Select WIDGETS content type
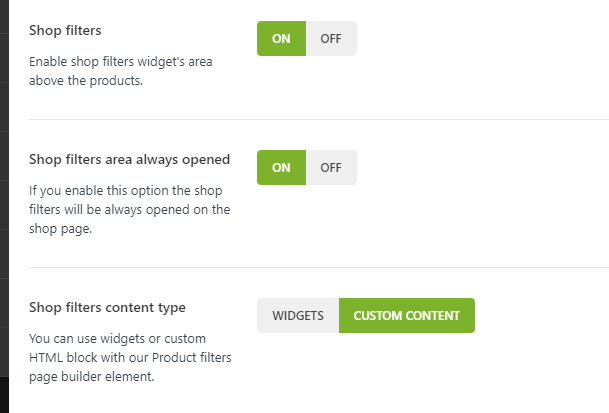 point(298,315)
